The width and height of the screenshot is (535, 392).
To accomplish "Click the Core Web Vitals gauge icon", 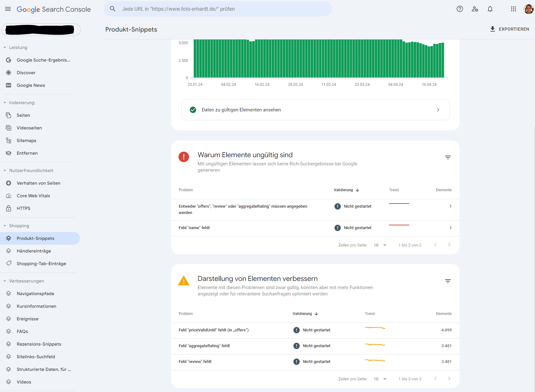I will point(9,196).
